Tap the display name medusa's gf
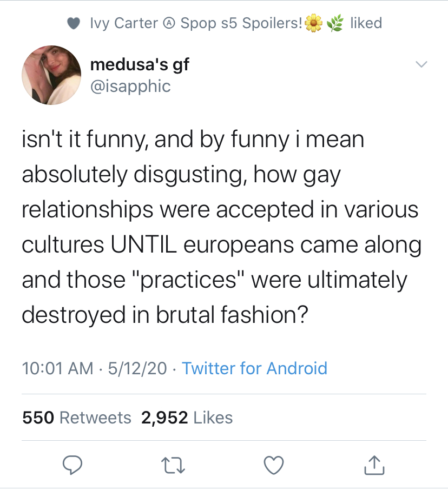This screenshot has height=490, width=448. tap(140, 64)
